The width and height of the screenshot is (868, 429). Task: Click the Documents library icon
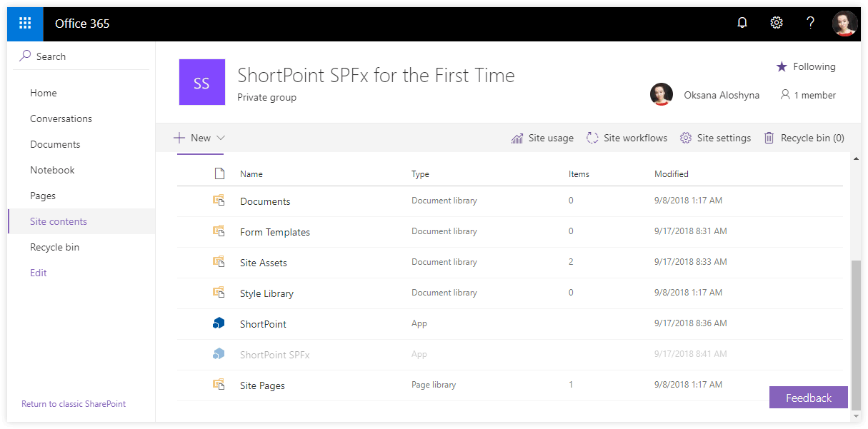[219, 201]
